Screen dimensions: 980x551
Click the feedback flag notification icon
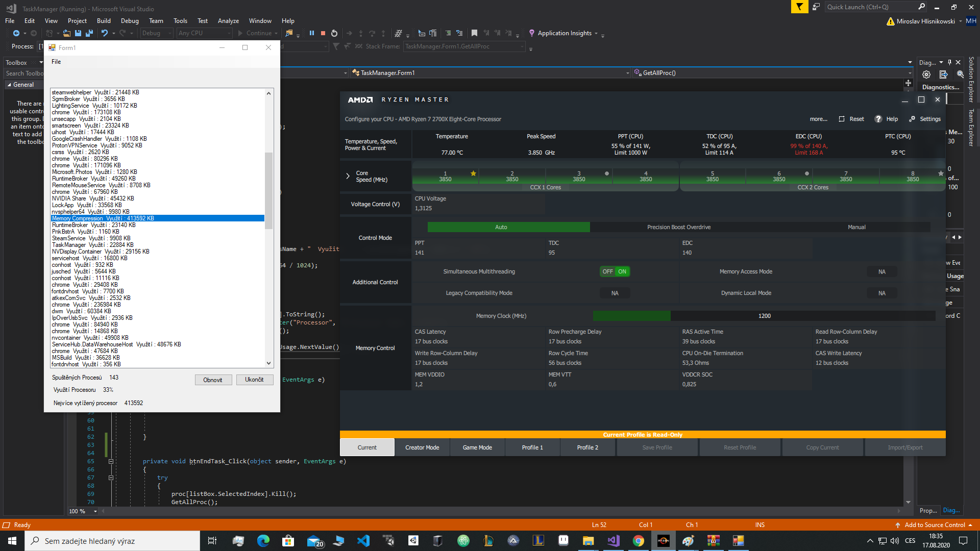(799, 7)
